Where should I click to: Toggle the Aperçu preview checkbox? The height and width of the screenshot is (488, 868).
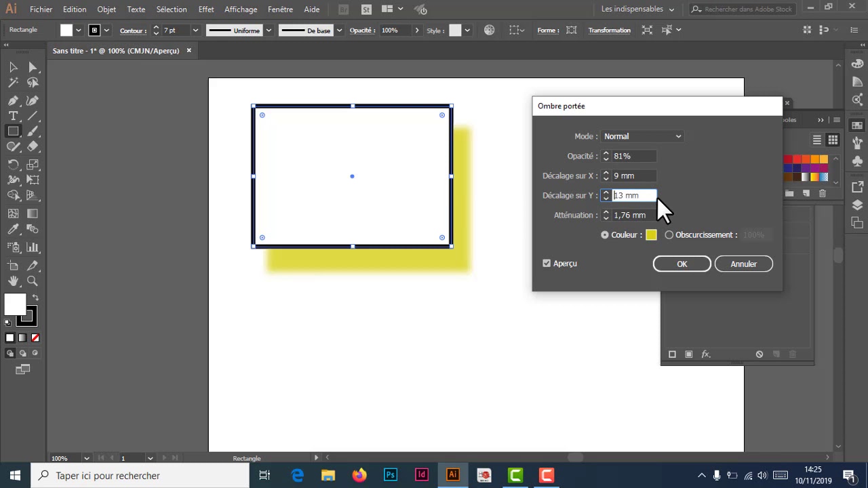(x=547, y=263)
